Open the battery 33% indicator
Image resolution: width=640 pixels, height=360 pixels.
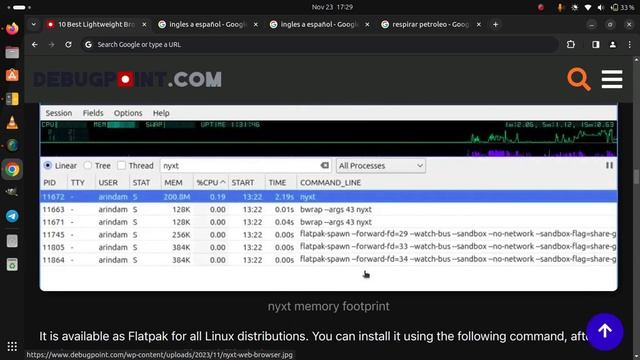(x=622, y=7)
